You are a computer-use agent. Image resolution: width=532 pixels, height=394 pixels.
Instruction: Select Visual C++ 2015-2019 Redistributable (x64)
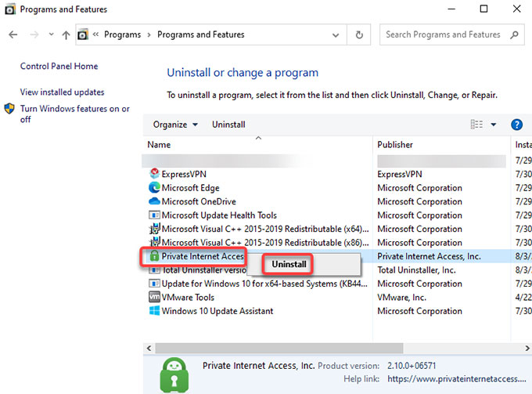click(265, 229)
